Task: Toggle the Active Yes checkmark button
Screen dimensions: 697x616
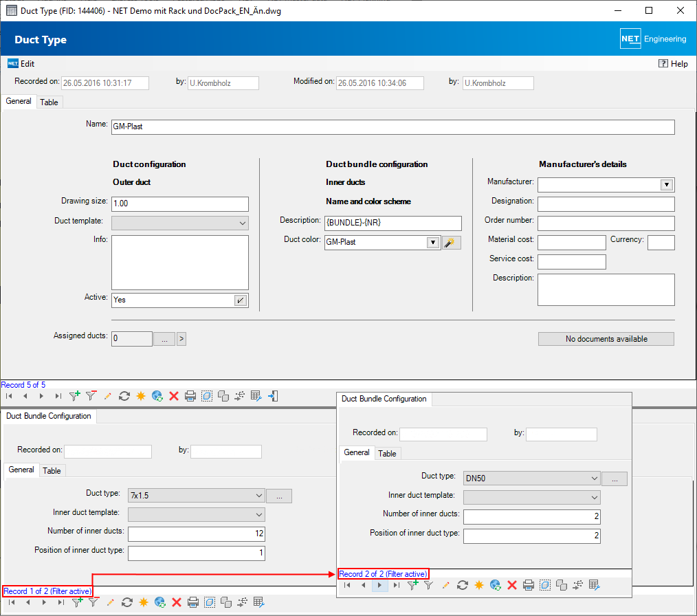Action: (x=240, y=300)
